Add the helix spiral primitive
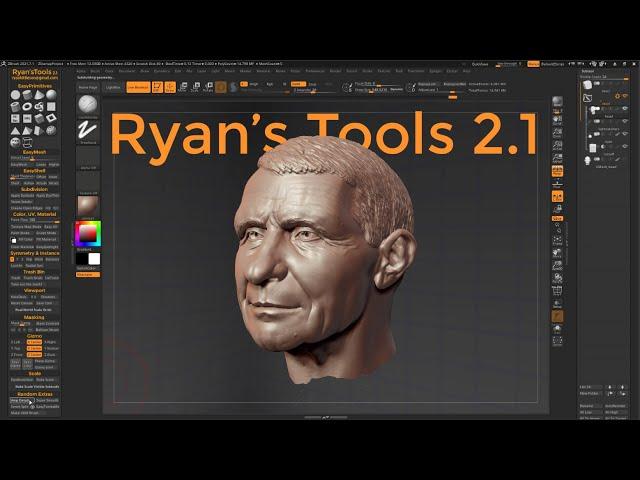The height and width of the screenshot is (480, 640). click(x=39, y=107)
